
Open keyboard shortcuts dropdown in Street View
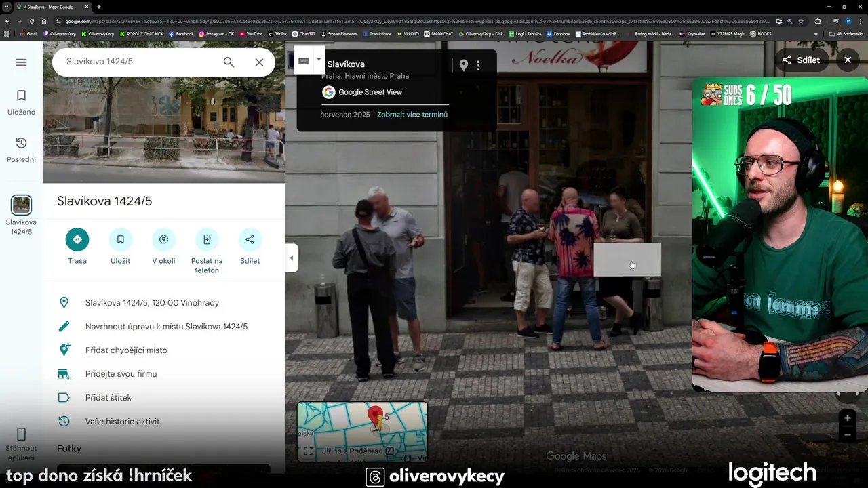(318, 60)
